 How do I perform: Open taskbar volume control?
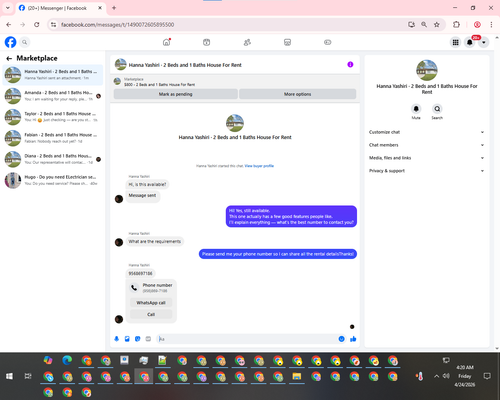pos(446,376)
